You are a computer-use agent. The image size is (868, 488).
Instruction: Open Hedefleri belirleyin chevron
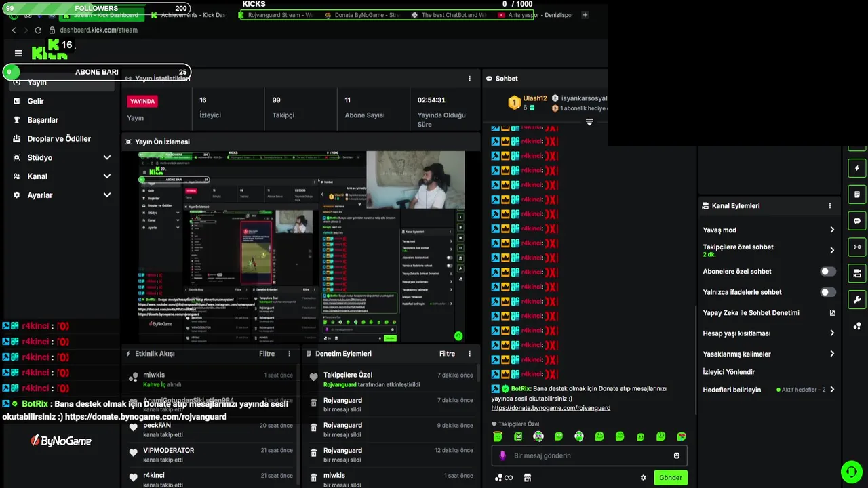tap(832, 390)
